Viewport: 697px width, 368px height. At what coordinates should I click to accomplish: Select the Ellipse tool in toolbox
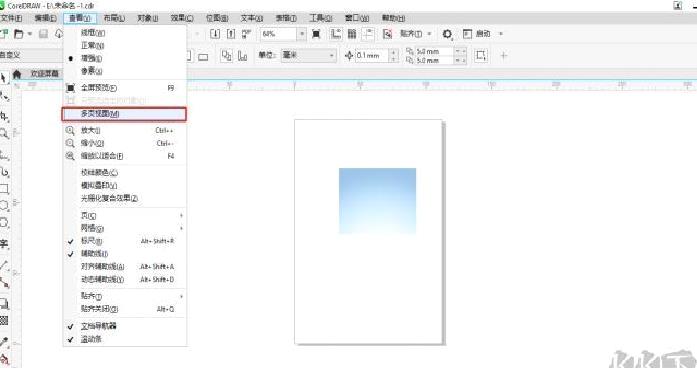[4, 205]
